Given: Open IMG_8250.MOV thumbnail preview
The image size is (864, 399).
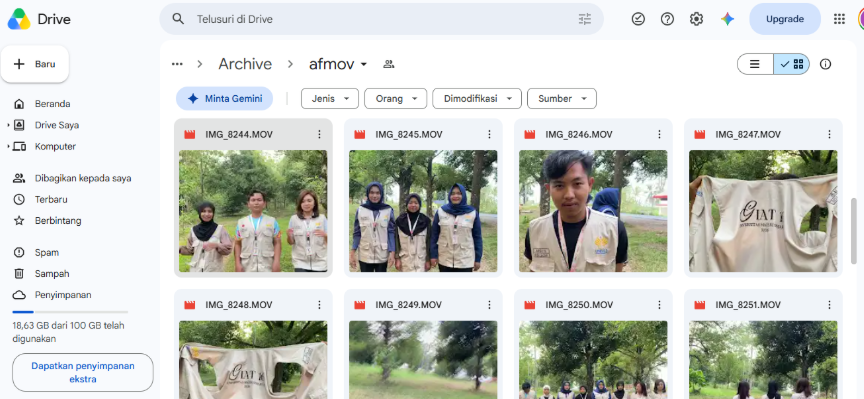Looking at the screenshot, I should coord(593,360).
